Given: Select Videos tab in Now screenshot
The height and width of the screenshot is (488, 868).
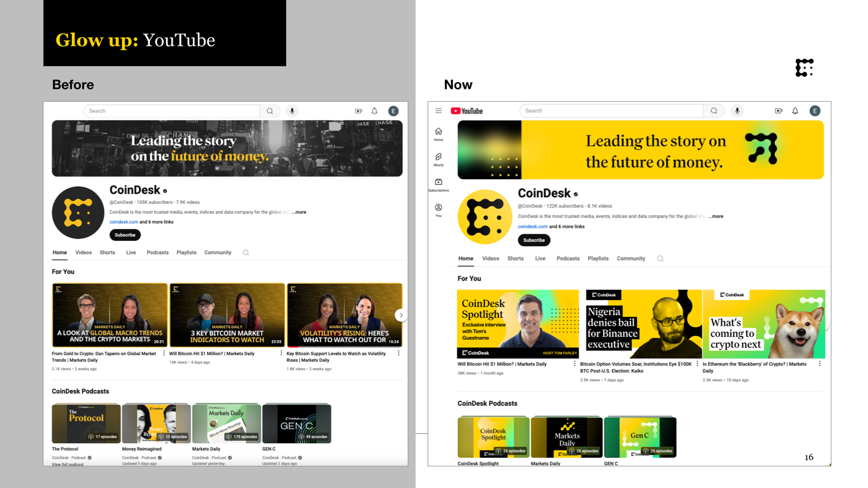Looking at the screenshot, I should tap(491, 259).
